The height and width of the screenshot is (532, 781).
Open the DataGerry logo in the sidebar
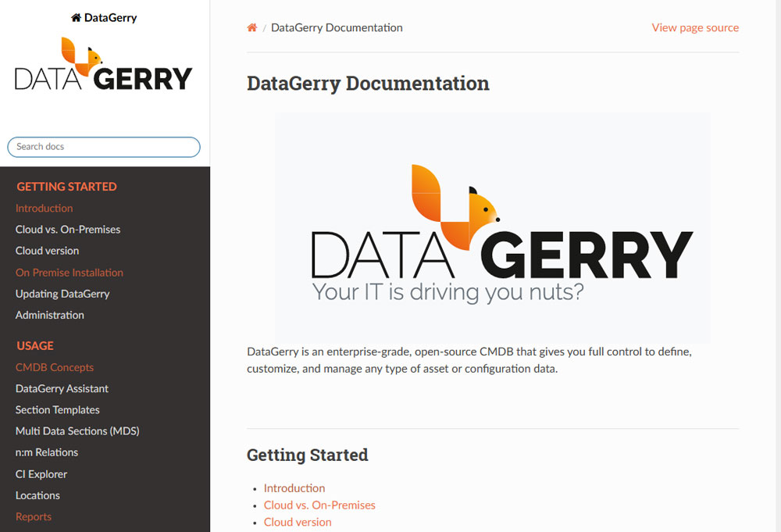[104, 63]
